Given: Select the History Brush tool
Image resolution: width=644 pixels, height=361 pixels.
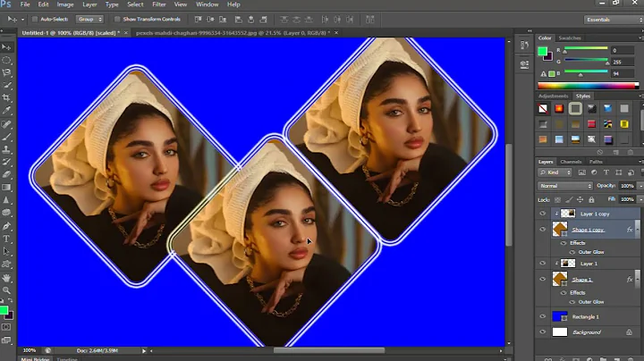Looking at the screenshot, I should 6,162.
